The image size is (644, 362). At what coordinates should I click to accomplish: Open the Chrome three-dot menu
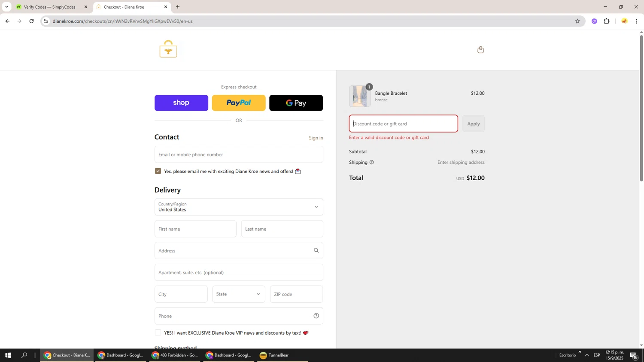click(x=636, y=21)
